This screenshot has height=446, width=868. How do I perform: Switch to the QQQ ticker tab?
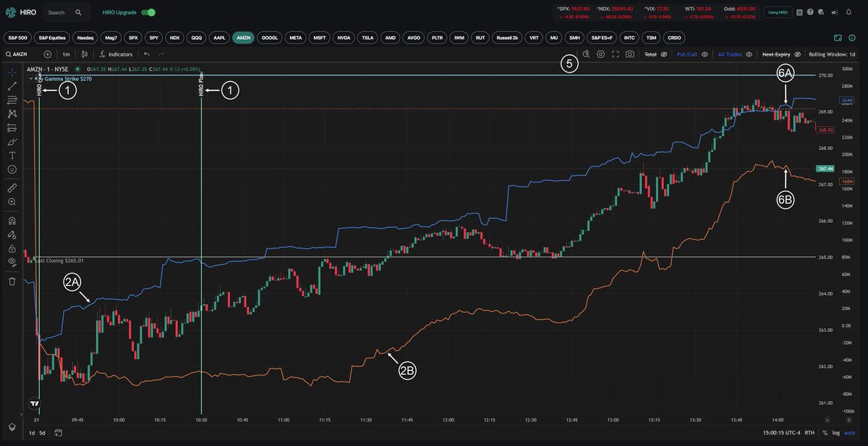click(196, 37)
